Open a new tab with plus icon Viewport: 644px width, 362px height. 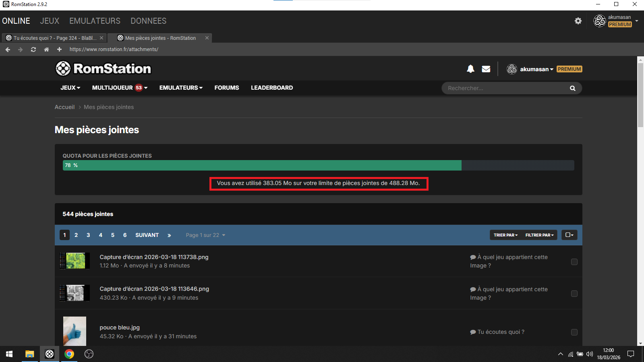click(x=59, y=49)
